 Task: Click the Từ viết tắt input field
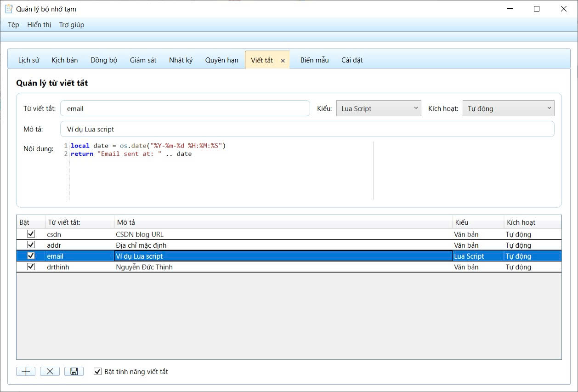coord(185,108)
